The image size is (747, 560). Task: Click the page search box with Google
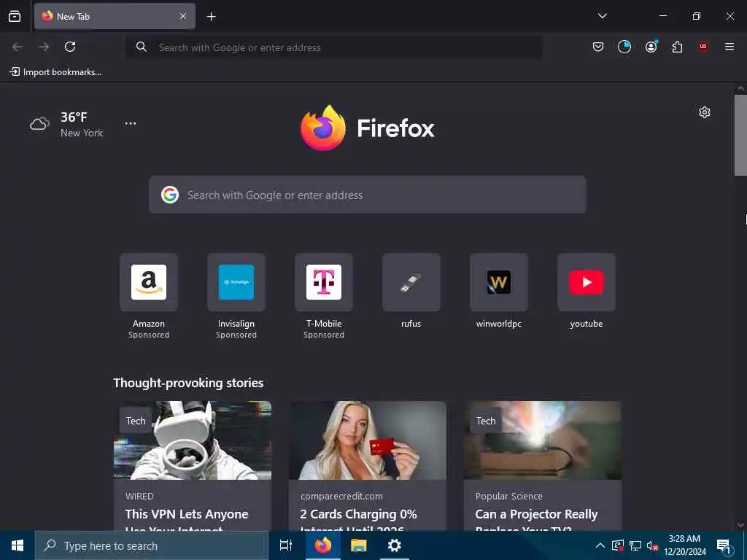point(368,195)
